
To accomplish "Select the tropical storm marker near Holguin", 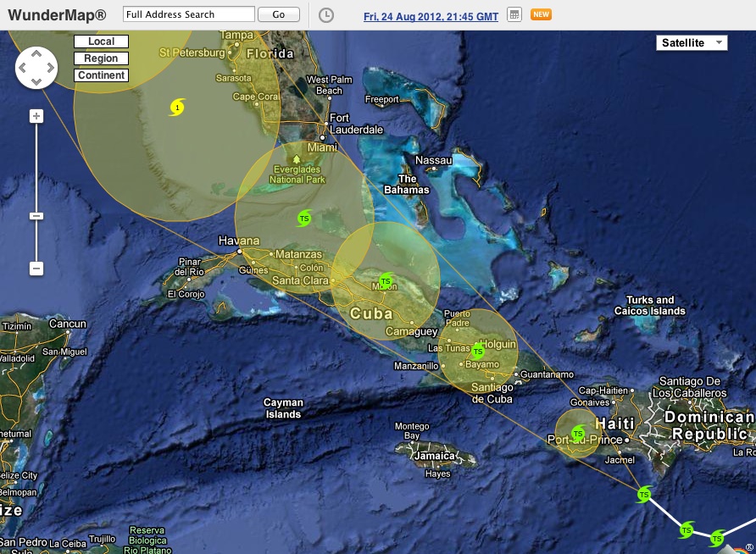I will point(477,352).
